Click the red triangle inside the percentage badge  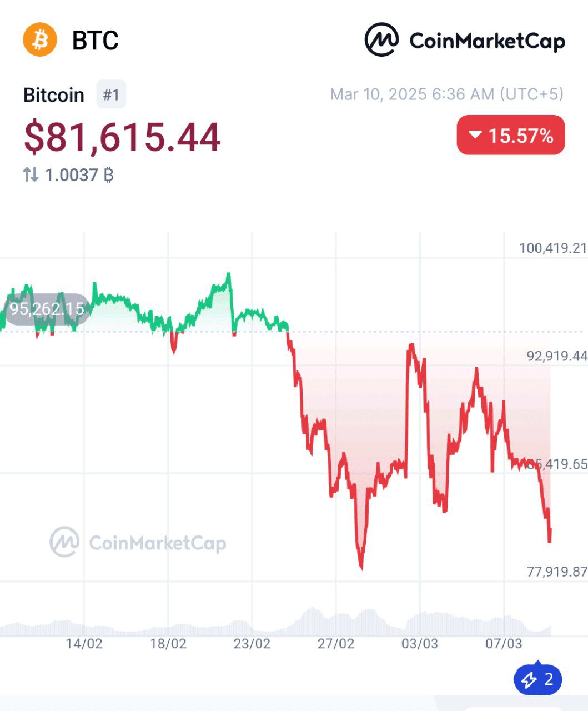pyautogui.click(x=475, y=134)
